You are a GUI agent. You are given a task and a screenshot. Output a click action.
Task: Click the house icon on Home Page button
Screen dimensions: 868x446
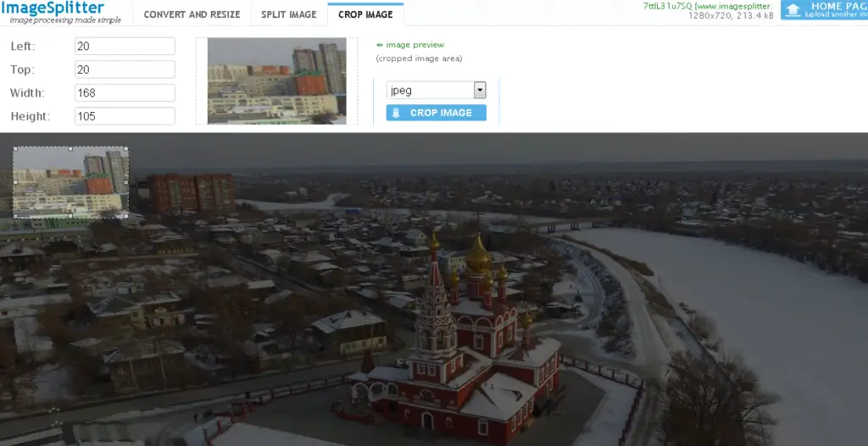(x=793, y=10)
